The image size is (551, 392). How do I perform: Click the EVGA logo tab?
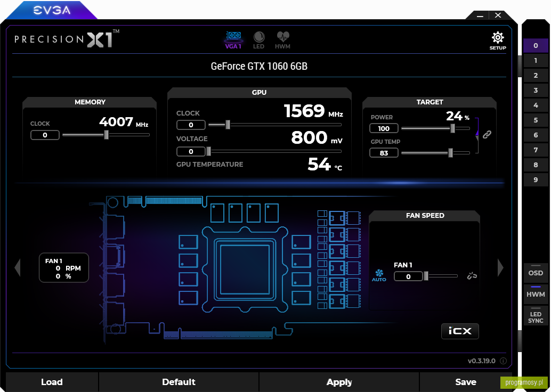(52, 10)
